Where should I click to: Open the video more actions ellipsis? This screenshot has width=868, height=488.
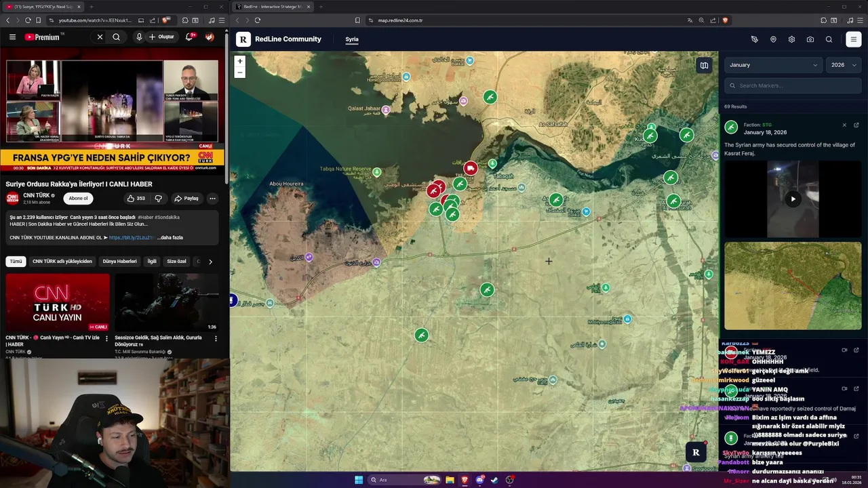point(212,199)
